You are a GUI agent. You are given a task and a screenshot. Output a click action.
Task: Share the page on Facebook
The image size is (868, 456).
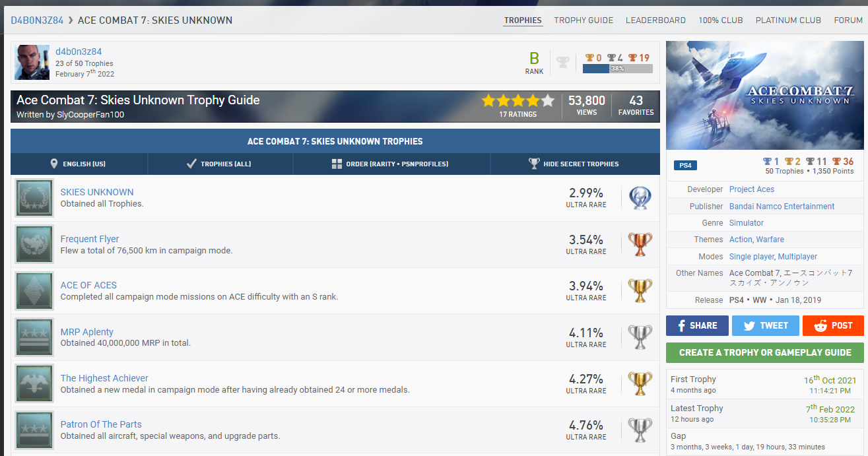697,325
